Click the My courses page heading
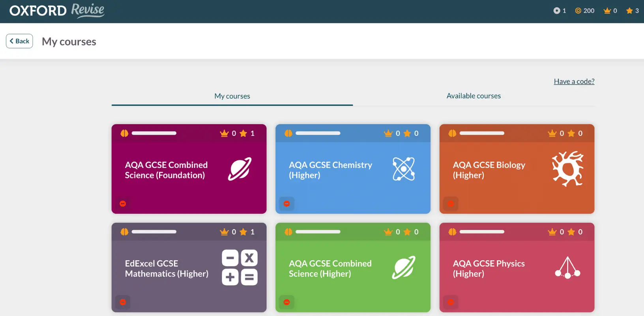The image size is (644, 316). coord(69,41)
